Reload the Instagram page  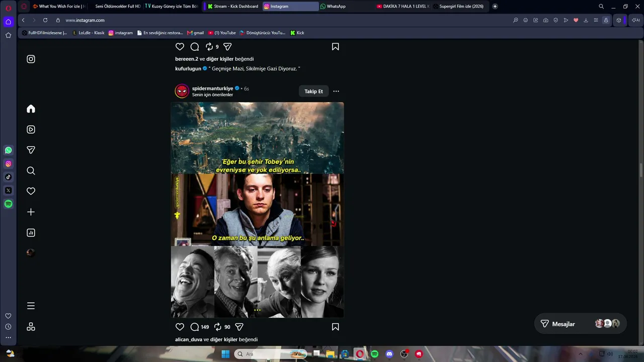45,20
